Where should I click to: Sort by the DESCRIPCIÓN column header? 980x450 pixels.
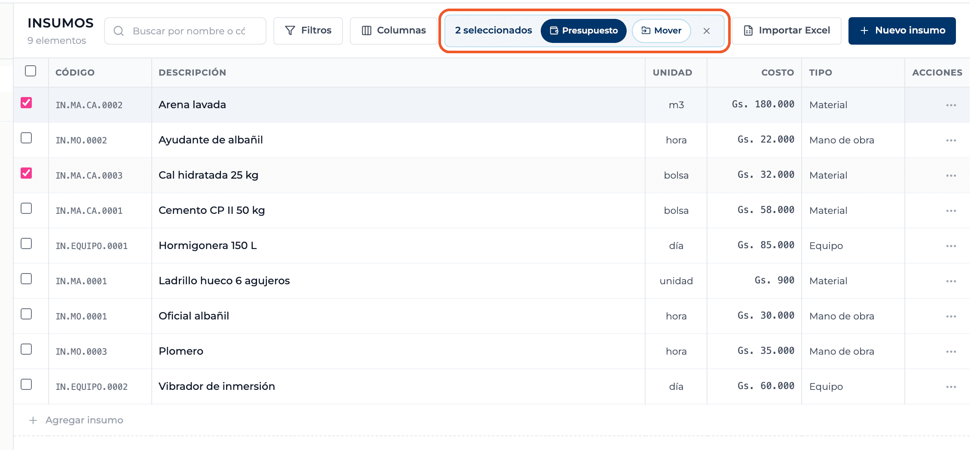coord(193,73)
